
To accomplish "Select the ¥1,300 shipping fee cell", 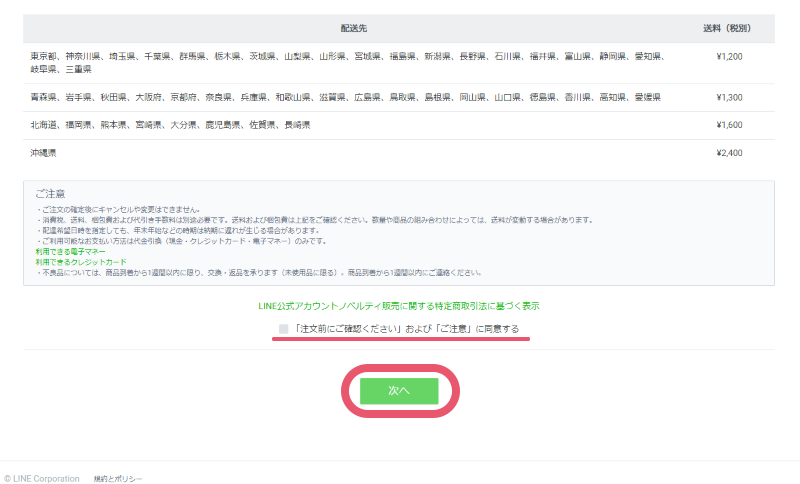I will pos(729,98).
